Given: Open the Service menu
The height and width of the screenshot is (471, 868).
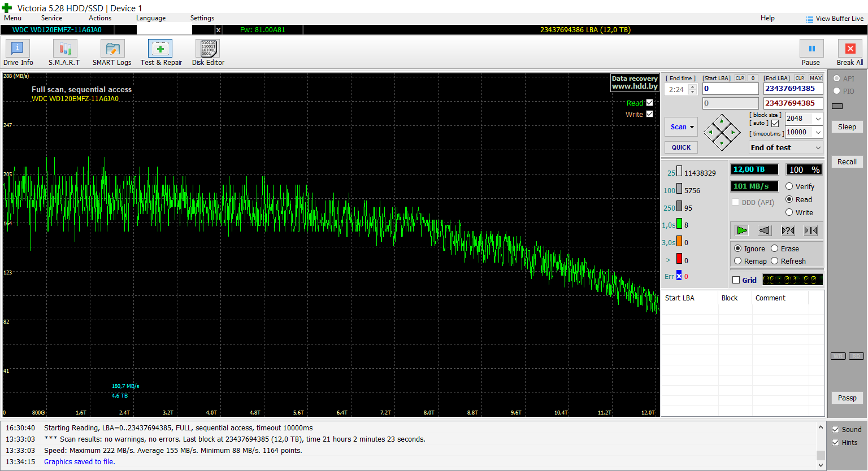Looking at the screenshot, I should [52, 18].
